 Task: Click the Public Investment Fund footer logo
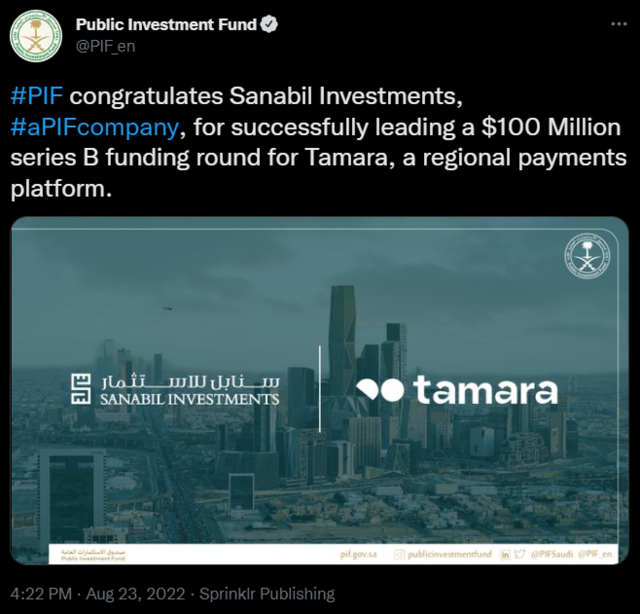[93, 555]
